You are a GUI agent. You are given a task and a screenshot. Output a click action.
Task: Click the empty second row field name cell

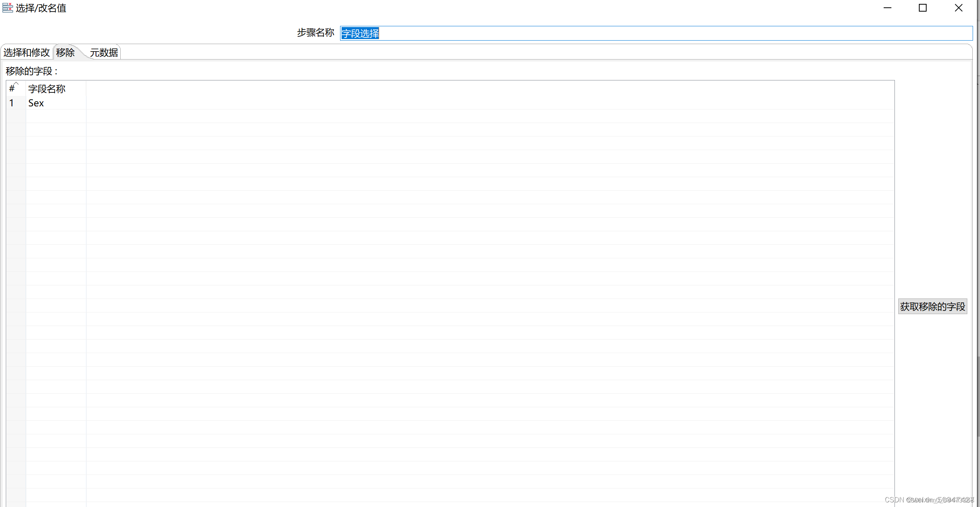click(x=56, y=116)
